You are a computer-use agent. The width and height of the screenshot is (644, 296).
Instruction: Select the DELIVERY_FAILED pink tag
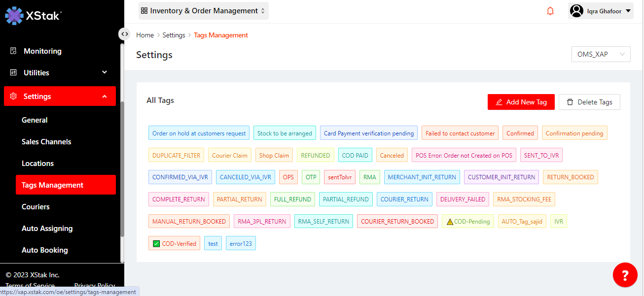[x=463, y=199]
